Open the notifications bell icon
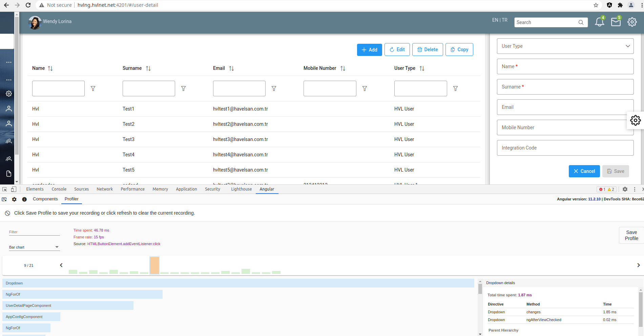Screen dimensions: 644x336 pyautogui.click(x=599, y=22)
